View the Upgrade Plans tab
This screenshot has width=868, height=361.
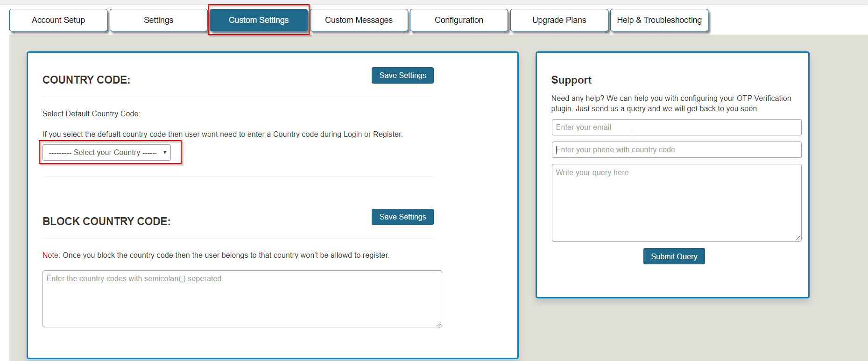click(559, 20)
